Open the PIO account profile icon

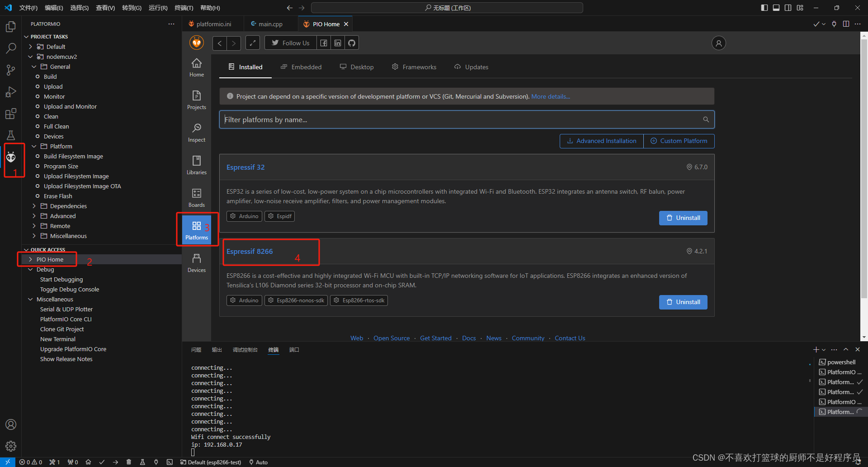click(719, 43)
